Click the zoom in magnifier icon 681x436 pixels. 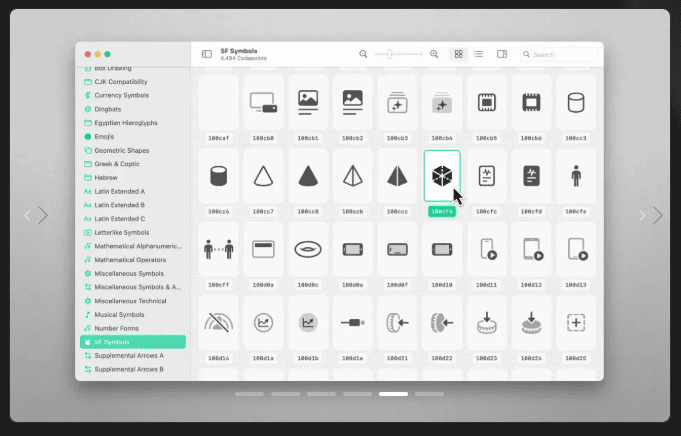click(434, 54)
